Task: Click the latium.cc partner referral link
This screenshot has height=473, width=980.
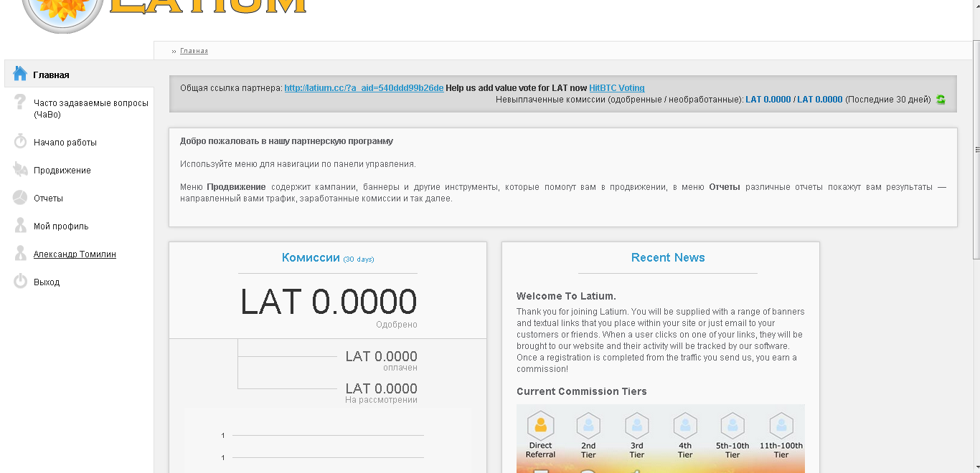Action: pyautogui.click(x=364, y=88)
